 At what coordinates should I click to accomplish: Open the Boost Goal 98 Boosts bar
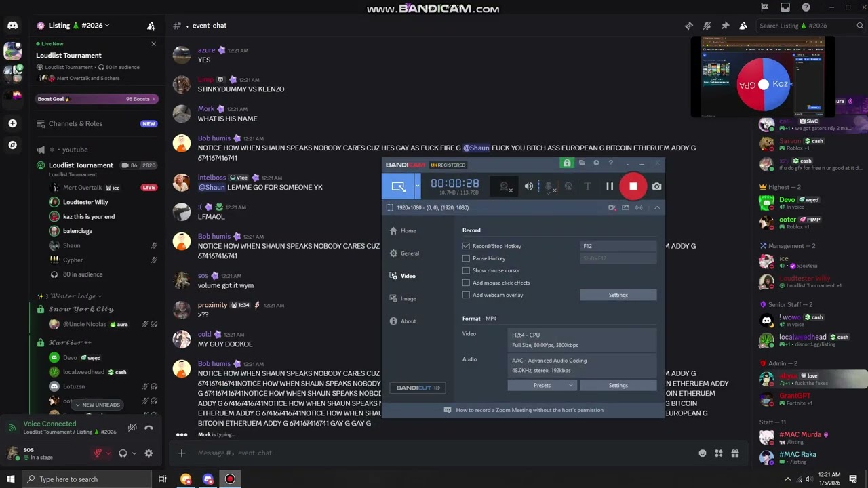click(97, 99)
